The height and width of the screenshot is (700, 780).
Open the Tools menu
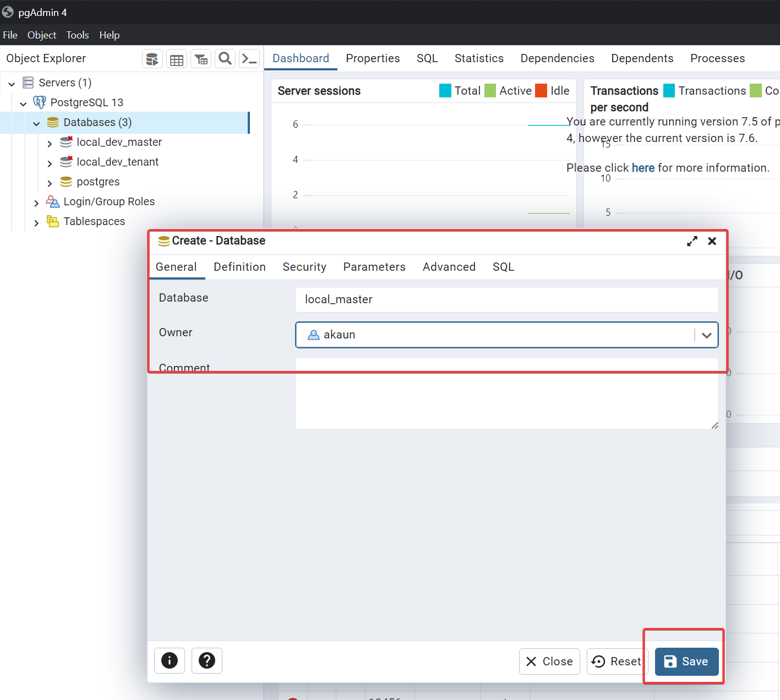coord(78,35)
